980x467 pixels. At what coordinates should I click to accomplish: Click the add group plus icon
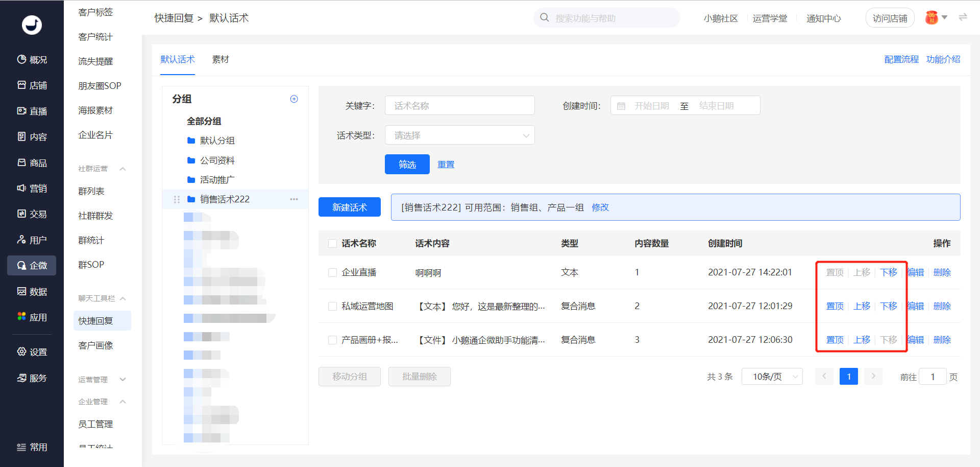[x=294, y=99]
